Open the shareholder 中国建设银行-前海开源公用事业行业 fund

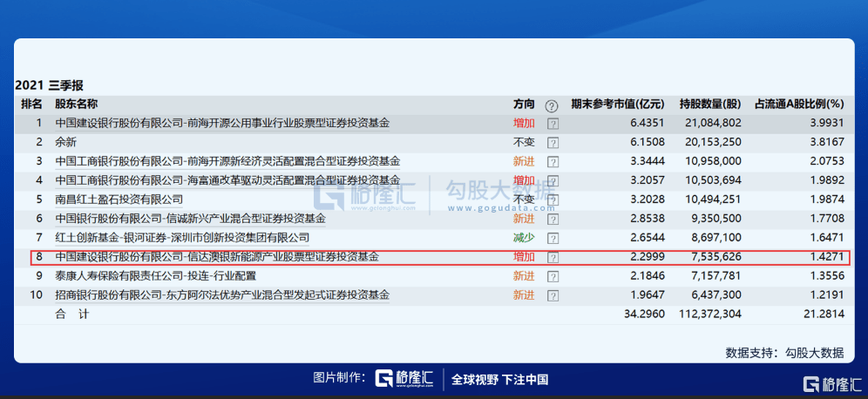[222, 123]
